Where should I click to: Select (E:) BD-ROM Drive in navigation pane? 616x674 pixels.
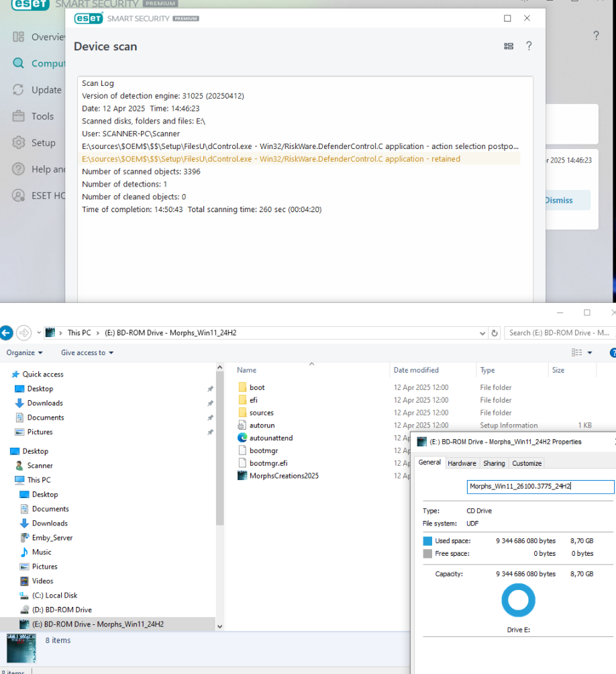point(97,624)
